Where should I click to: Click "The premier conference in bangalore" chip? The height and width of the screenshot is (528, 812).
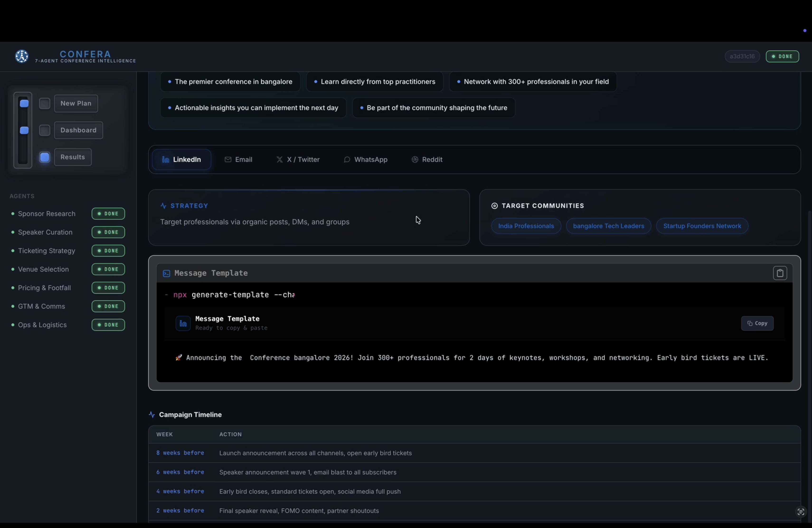230,82
